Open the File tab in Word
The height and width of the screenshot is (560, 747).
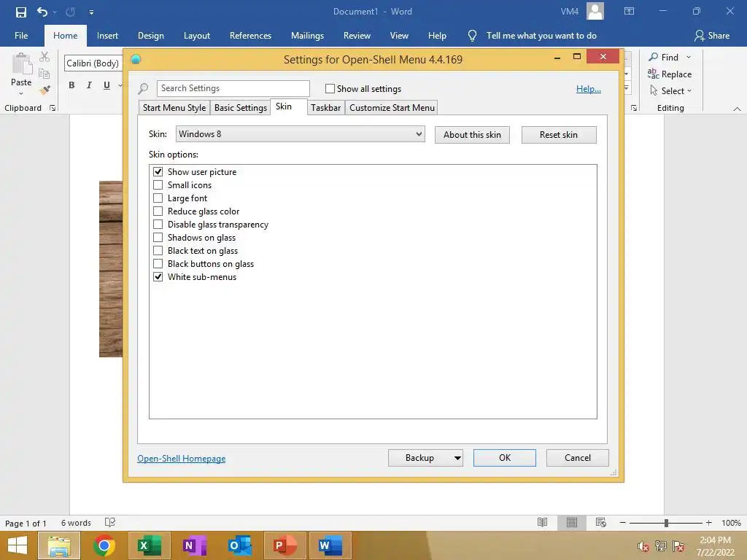tap(21, 36)
